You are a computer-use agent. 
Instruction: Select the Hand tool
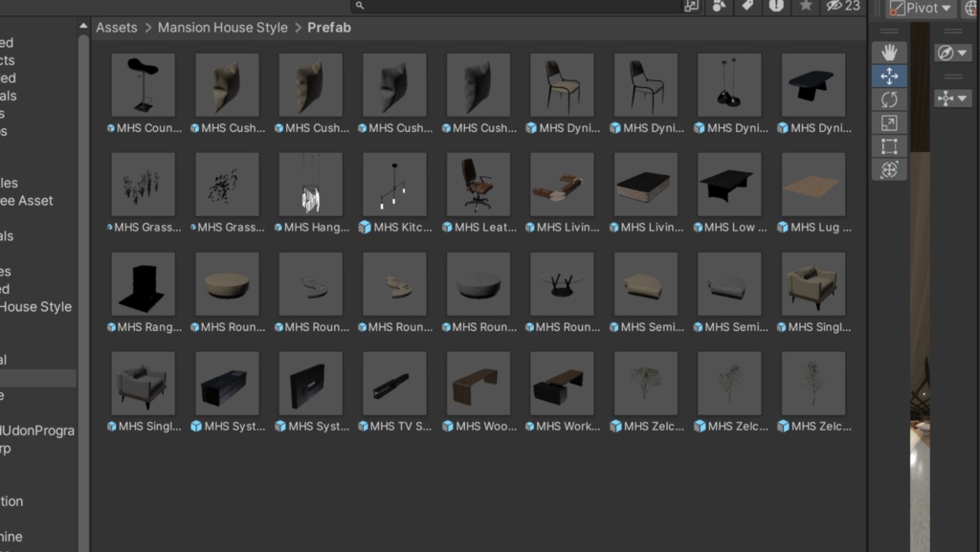click(889, 52)
